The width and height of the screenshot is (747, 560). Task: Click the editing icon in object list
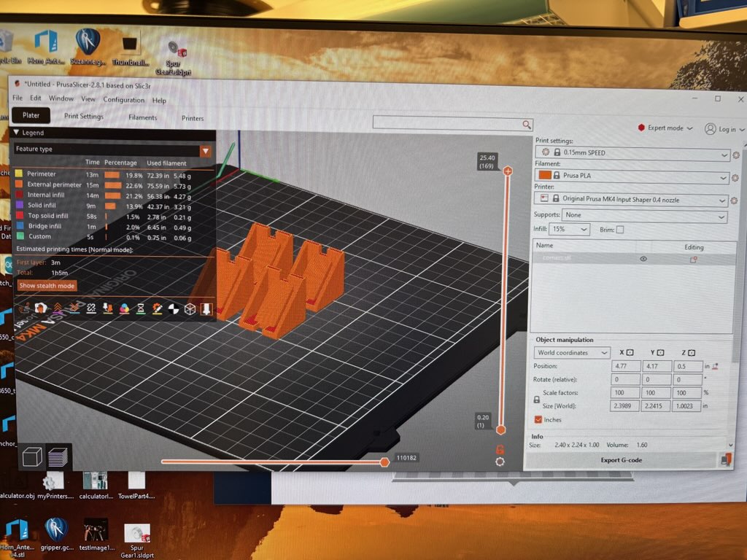(x=694, y=260)
